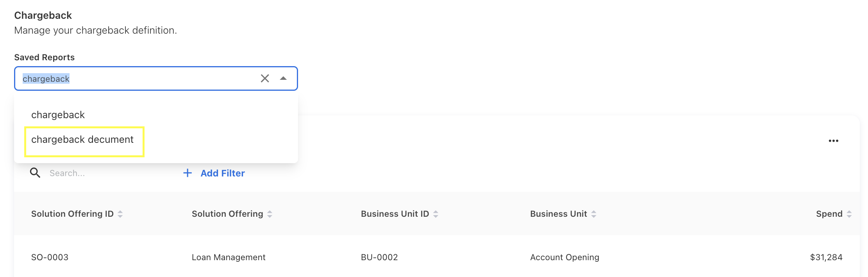Sort by Business Unit ID arrows

pos(436,214)
